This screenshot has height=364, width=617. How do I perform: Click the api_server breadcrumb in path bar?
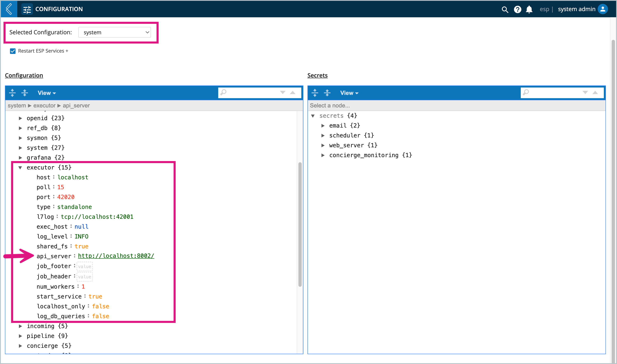[x=76, y=105]
